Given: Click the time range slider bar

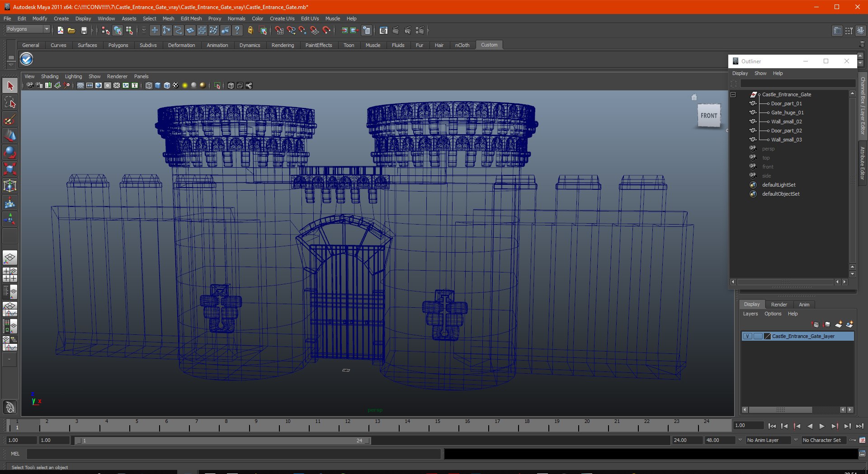Looking at the screenshot, I should coord(222,441).
